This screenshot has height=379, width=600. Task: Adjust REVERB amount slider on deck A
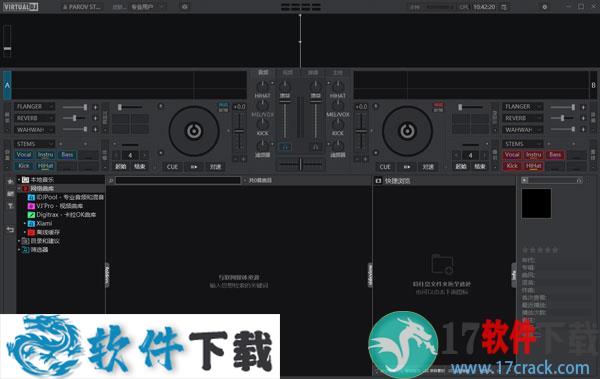pyautogui.click(x=75, y=118)
